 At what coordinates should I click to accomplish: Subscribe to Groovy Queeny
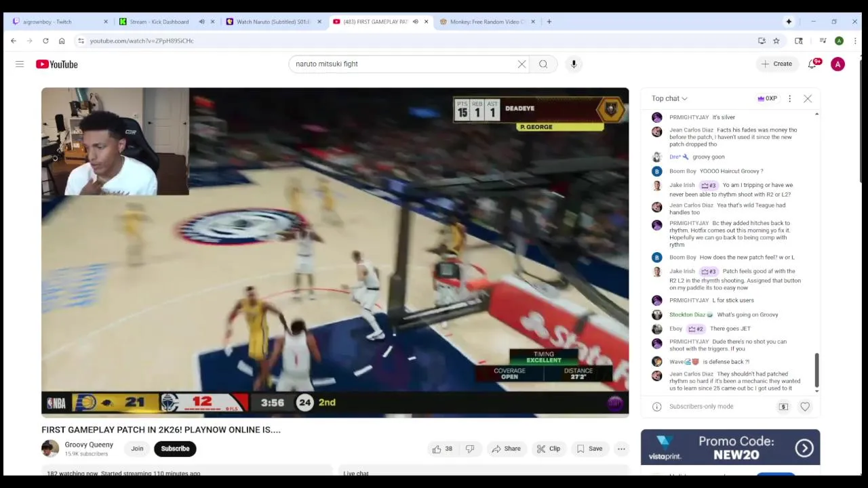(175, 449)
